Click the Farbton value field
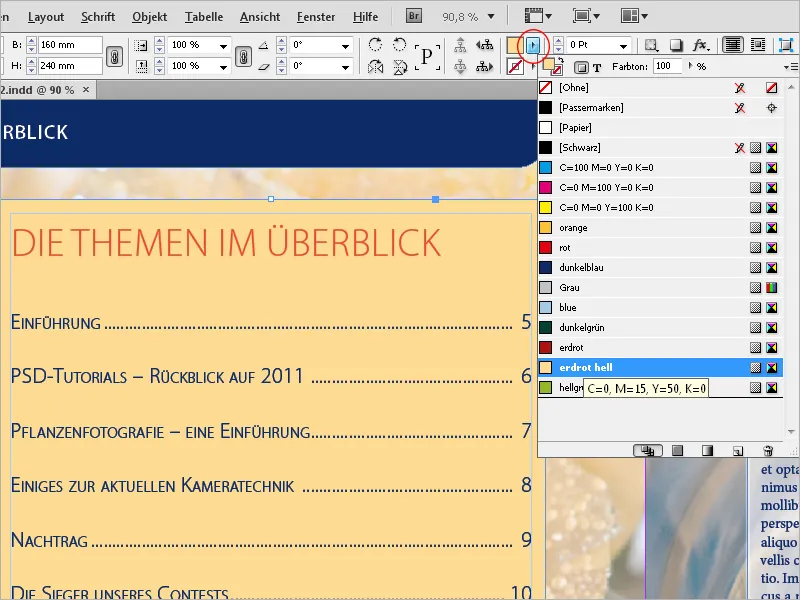The width and height of the screenshot is (800, 600). coord(667,66)
